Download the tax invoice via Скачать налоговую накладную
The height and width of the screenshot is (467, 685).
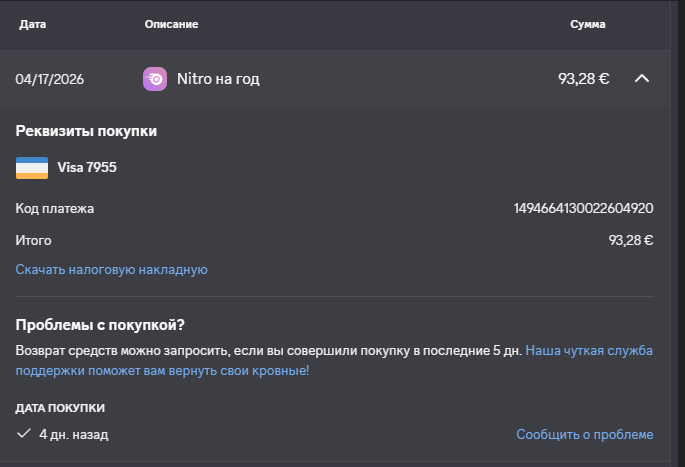click(111, 269)
